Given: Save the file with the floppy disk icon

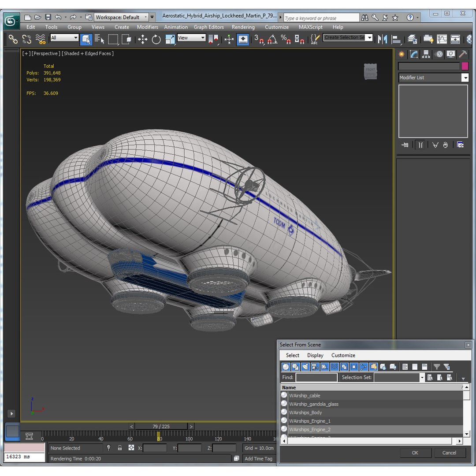Looking at the screenshot, I should click(x=48, y=17).
